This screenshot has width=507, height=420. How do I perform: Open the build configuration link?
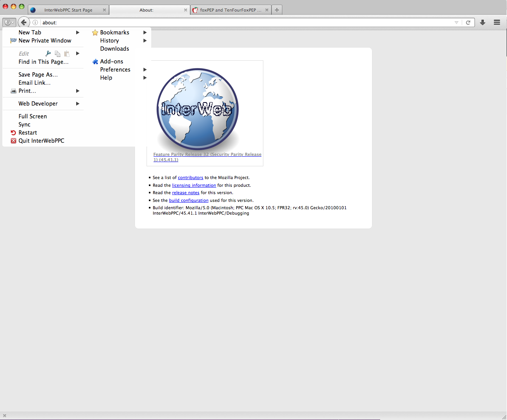189,200
